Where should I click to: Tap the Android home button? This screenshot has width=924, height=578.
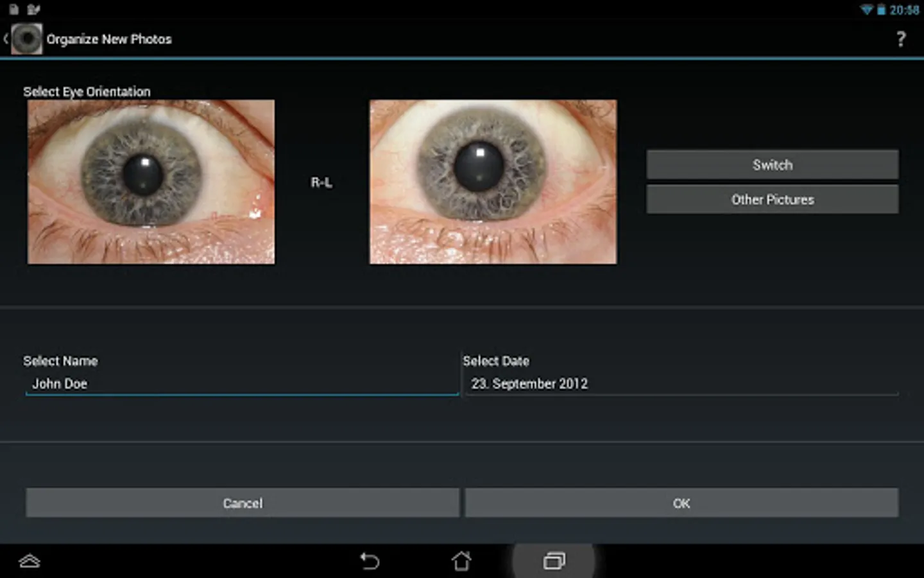pyautogui.click(x=461, y=561)
